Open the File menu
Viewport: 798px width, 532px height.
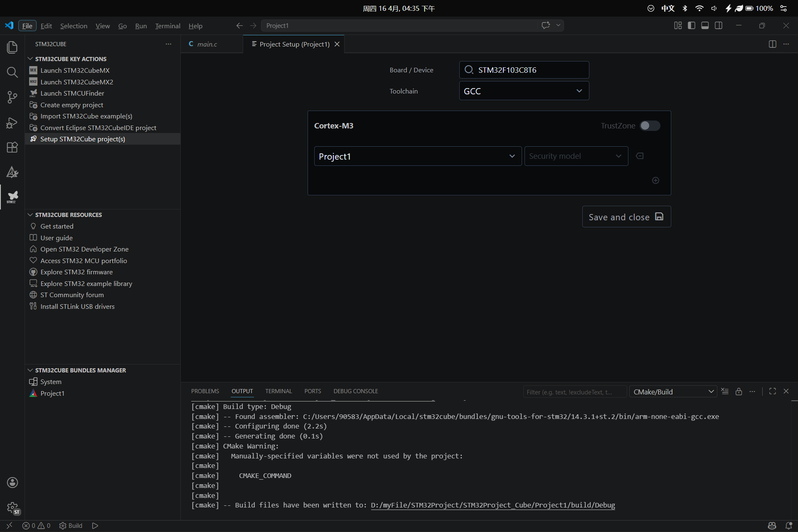[x=27, y=26]
